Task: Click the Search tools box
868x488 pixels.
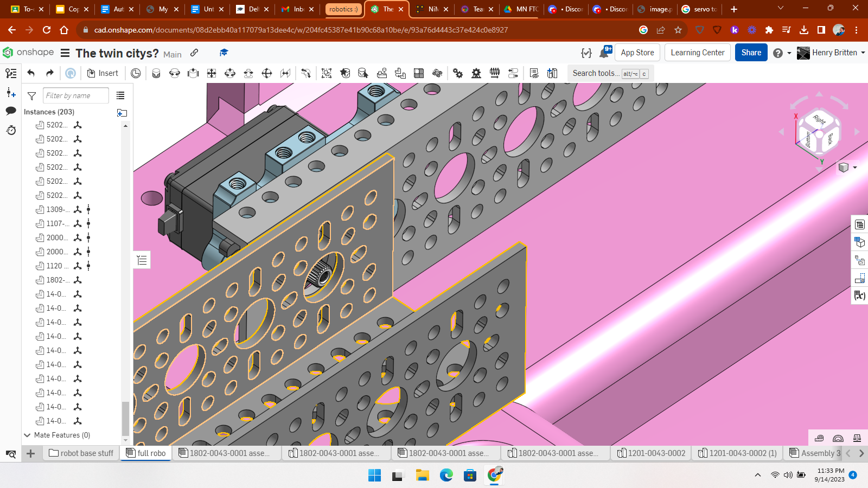Action: 610,73
